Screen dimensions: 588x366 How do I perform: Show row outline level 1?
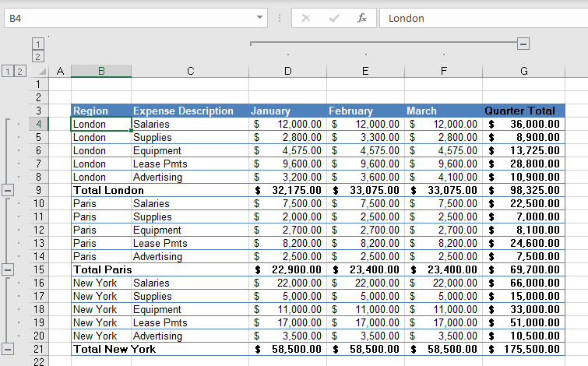tap(8, 72)
